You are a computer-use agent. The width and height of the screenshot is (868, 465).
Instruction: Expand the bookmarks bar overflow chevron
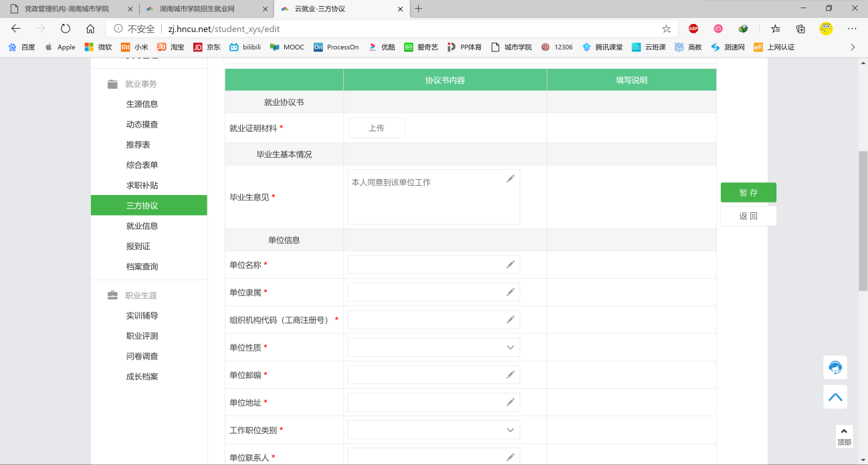(852, 47)
